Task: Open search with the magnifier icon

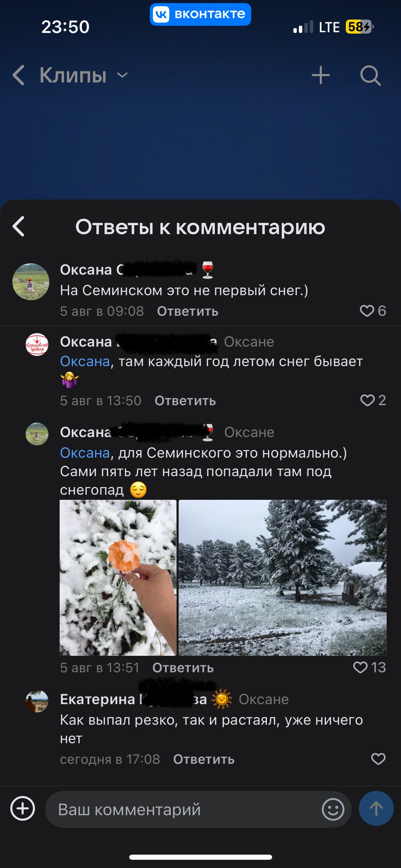Action: point(370,75)
